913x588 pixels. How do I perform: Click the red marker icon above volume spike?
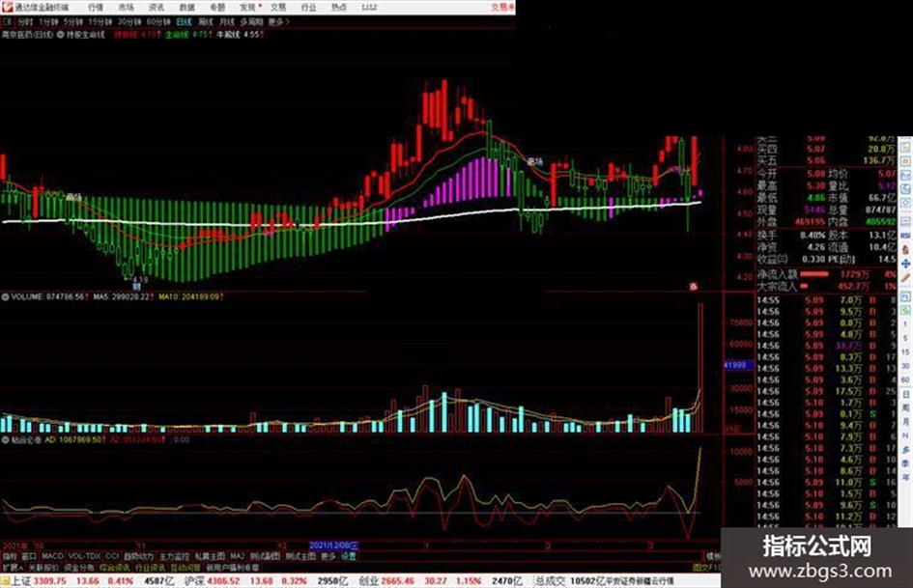[694, 287]
